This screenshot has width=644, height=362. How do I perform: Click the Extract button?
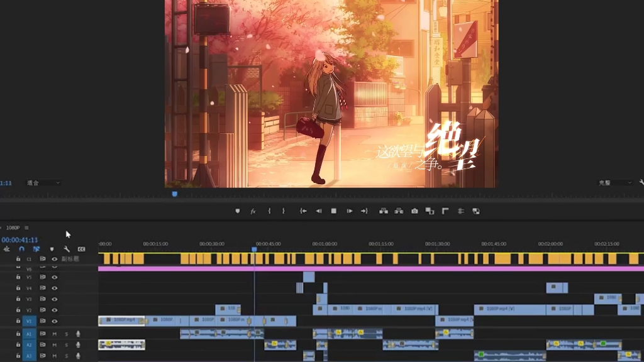coord(399,211)
